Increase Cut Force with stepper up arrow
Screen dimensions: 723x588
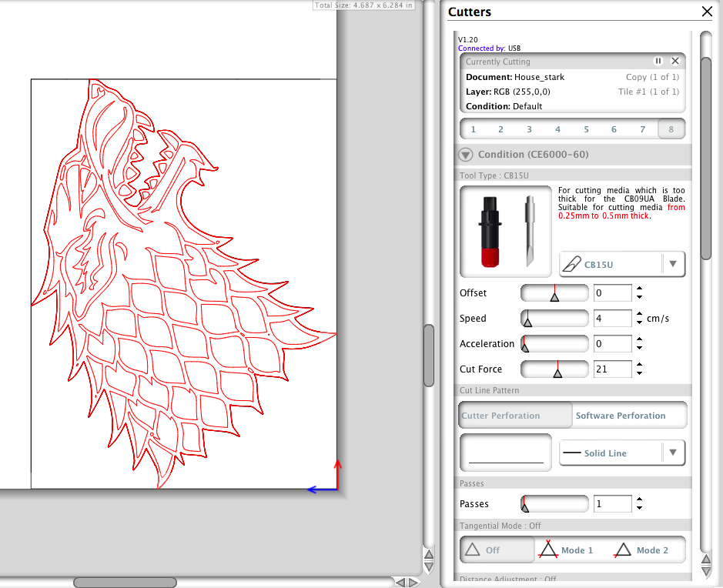tap(640, 365)
